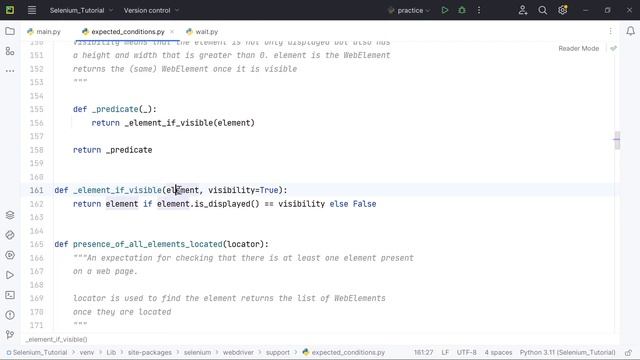
Task: Click selenium in the breadcrumb path
Action: (197, 352)
